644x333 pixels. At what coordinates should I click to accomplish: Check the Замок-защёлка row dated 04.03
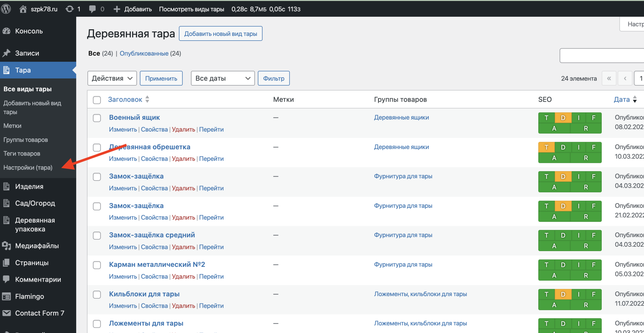[x=97, y=177]
